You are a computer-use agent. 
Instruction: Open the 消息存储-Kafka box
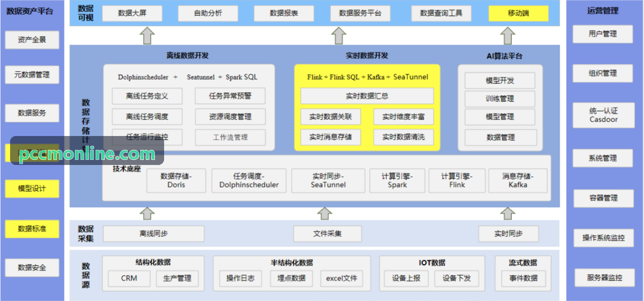coord(518,181)
